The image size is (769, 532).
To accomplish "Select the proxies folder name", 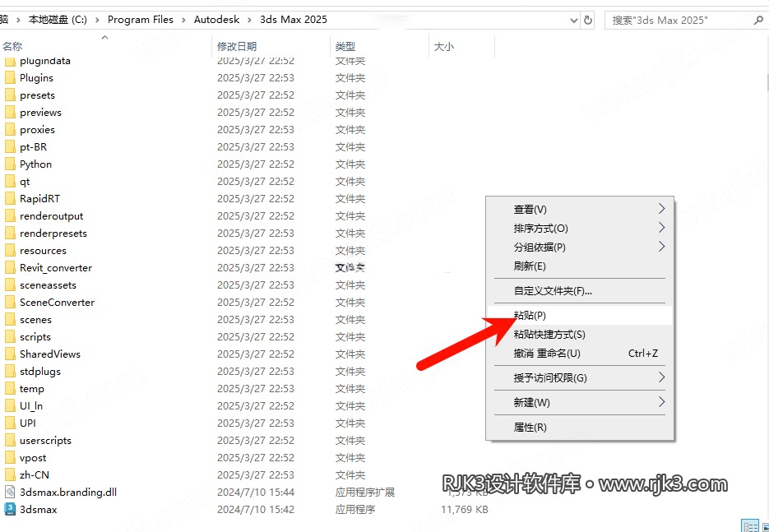I will pyautogui.click(x=37, y=129).
